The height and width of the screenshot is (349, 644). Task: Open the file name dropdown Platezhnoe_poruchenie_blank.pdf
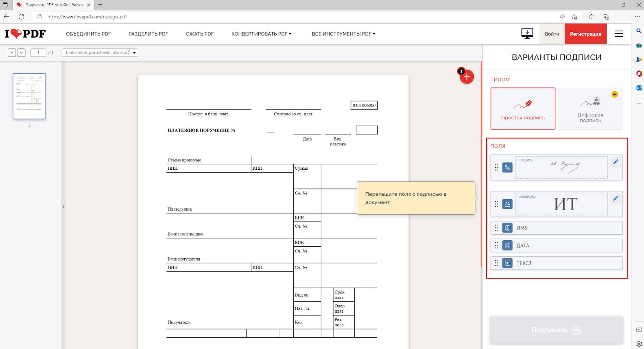click(100, 53)
